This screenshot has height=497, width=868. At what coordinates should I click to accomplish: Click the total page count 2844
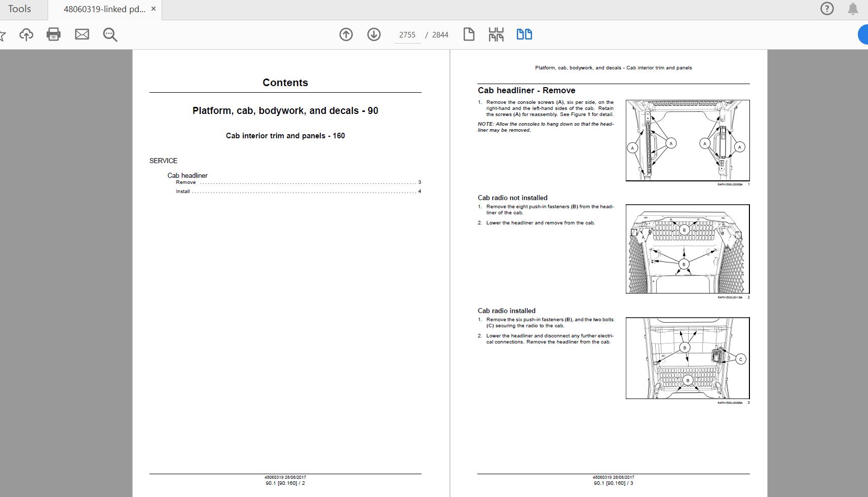[x=440, y=35]
